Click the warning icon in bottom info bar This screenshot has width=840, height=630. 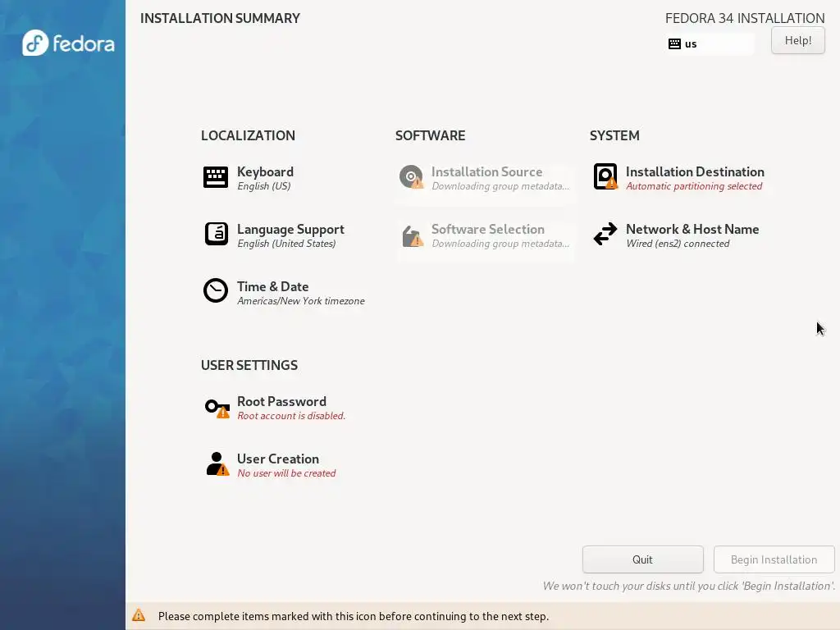click(139, 615)
